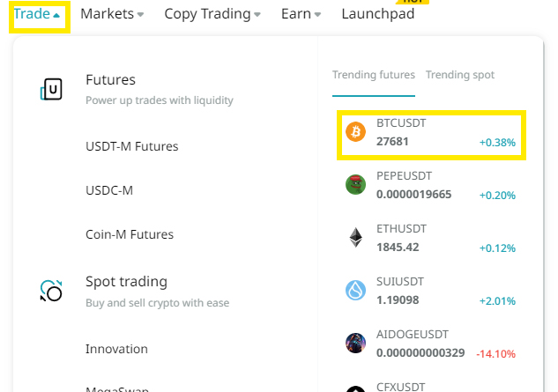Click the Bitcoin coin icon
This screenshot has width=558, height=392.
[x=356, y=132]
